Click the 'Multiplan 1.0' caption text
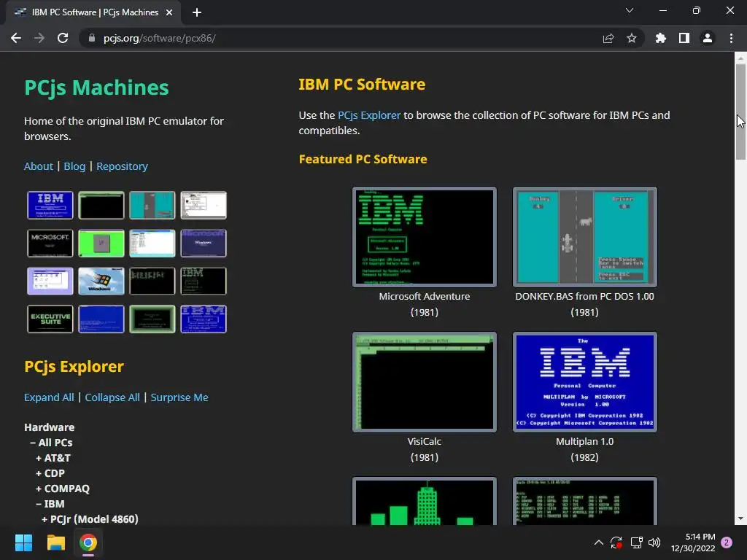 [584, 441]
